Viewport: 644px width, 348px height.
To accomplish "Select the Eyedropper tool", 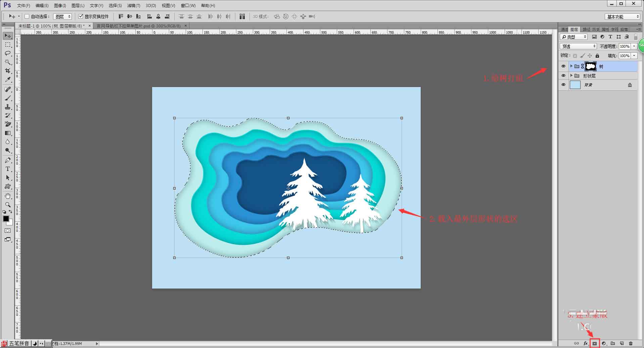I will pyautogui.click(x=8, y=80).
